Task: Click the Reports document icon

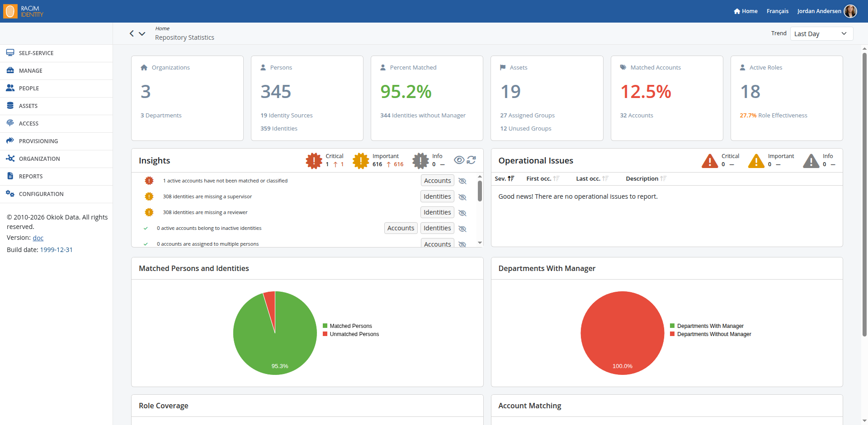Action: click(10, 176)
